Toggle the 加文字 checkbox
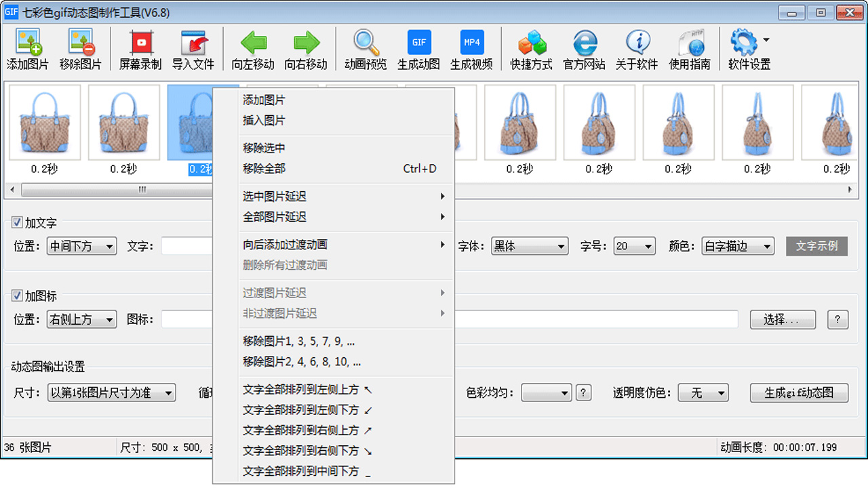Viewport: 868px width, 488px height. (16, 222)
